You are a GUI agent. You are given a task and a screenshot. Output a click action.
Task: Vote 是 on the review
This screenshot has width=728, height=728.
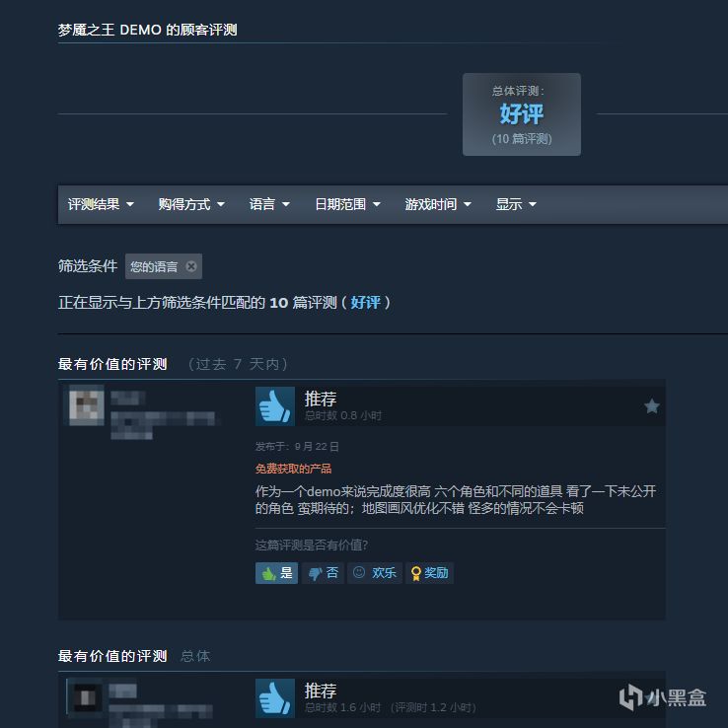[276, 573]
